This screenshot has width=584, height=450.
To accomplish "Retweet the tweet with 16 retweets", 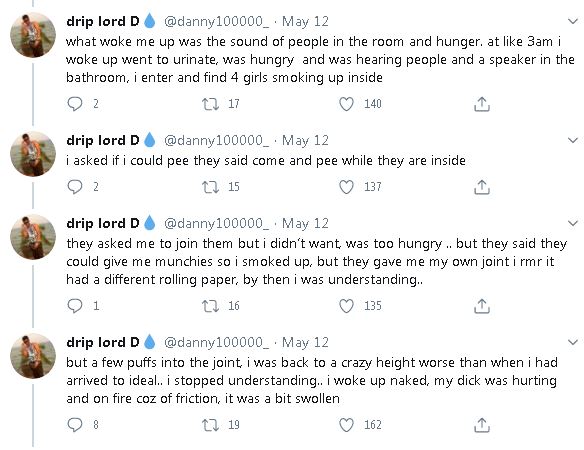I will 210,306.
